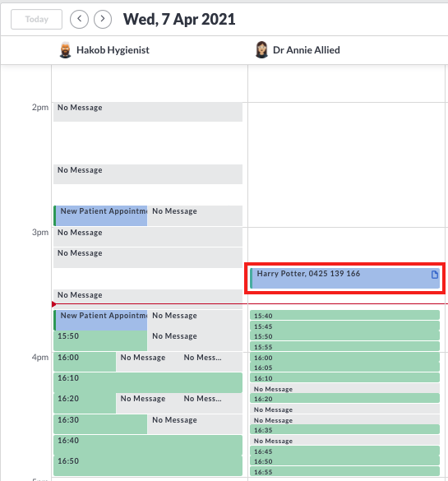
Task: Open the first New Patient Appointment for Hakob
Action: coord(100,216)
